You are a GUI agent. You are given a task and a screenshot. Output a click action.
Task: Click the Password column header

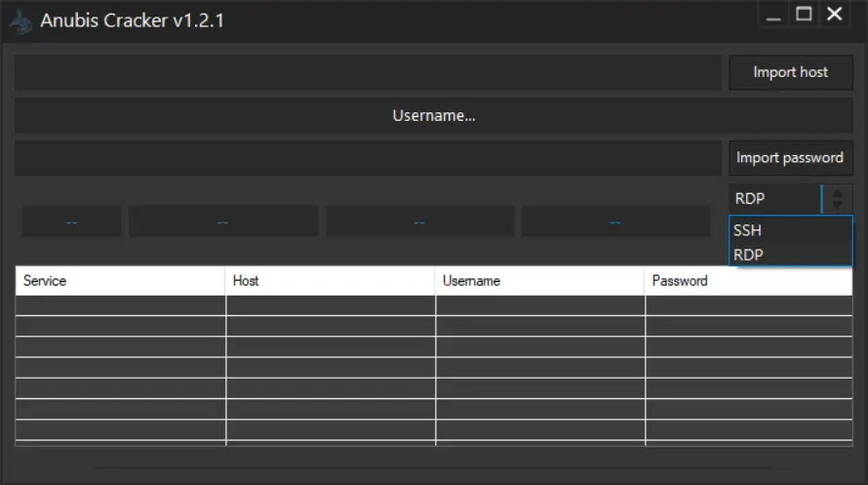[747, 281]
